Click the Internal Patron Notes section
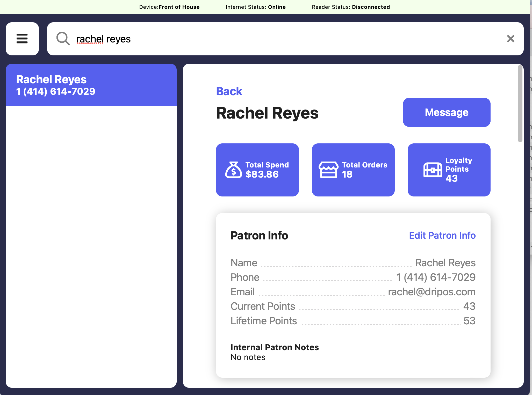The image size is (532, 395). 275,352
